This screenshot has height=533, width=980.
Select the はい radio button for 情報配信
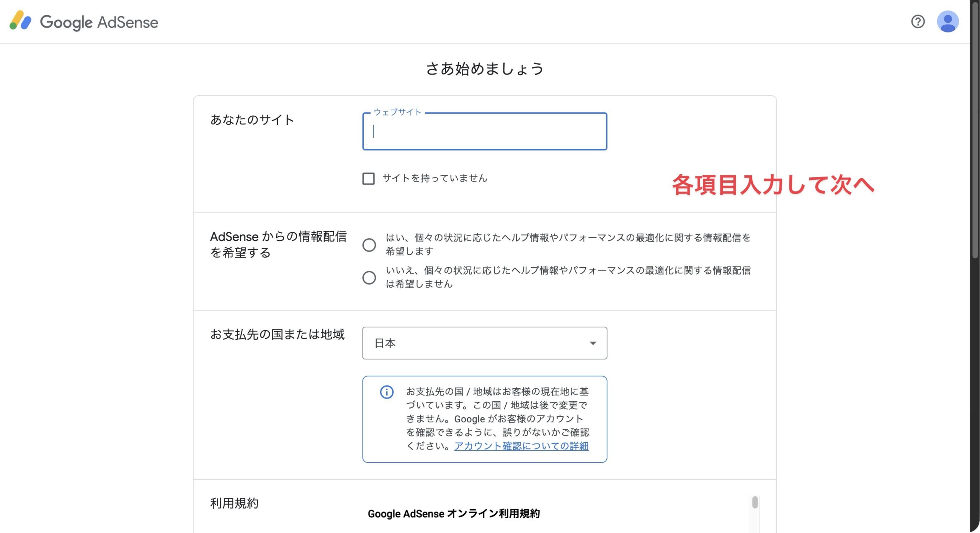tap(369, 245)
